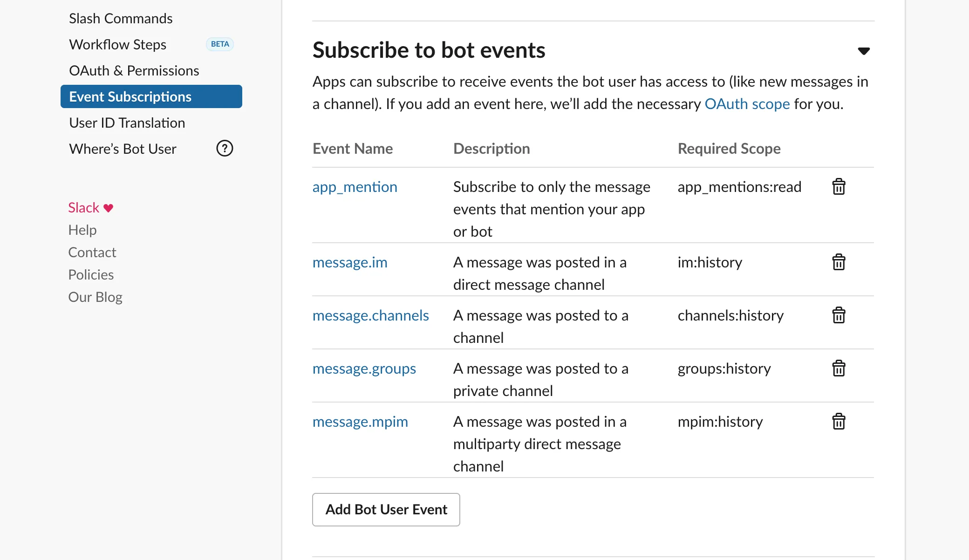
Task: Click the help icon beside Where's Bot User
Action: pyautogui.click(x=225, y=149)
